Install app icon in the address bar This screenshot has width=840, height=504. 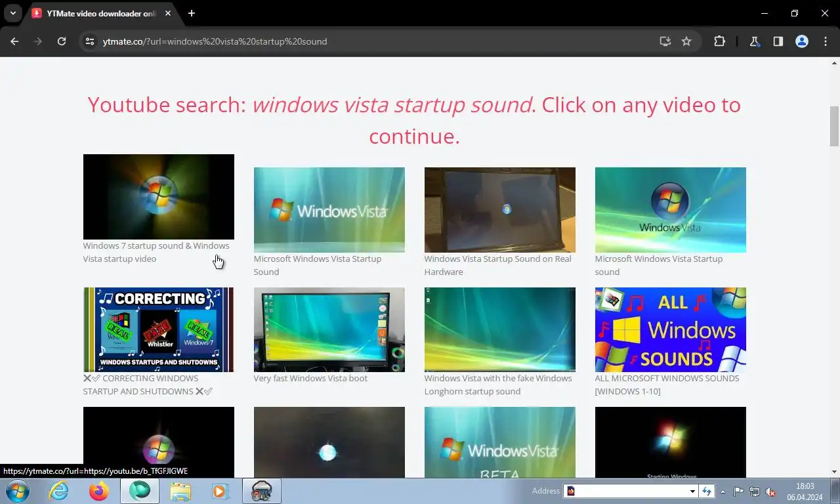tap(665, 41)
